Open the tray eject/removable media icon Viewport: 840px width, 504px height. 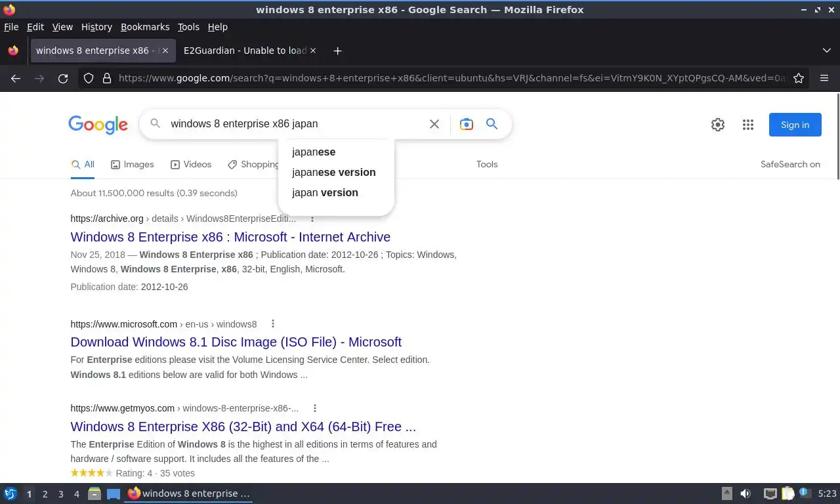click(x=726, y=493)
